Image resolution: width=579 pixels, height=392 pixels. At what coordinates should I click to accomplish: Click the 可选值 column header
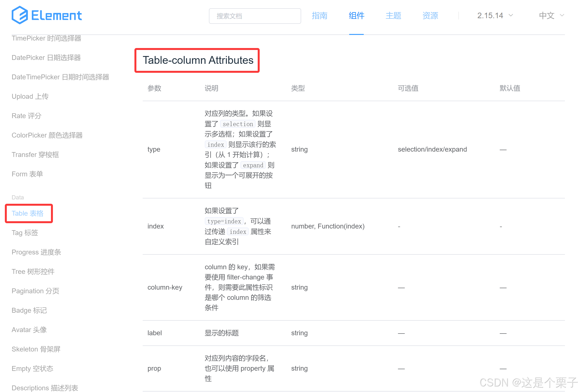[408, 88]
